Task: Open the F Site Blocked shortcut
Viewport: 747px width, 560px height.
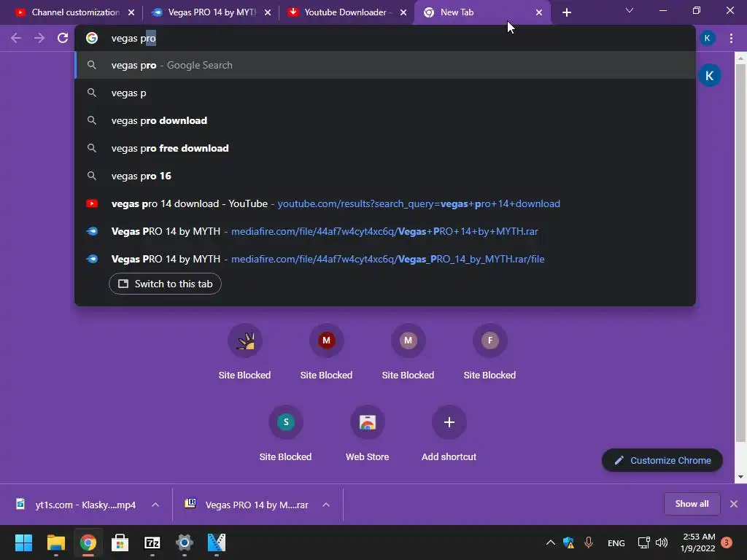Action: pyautogui.click(x=489, y=352)
